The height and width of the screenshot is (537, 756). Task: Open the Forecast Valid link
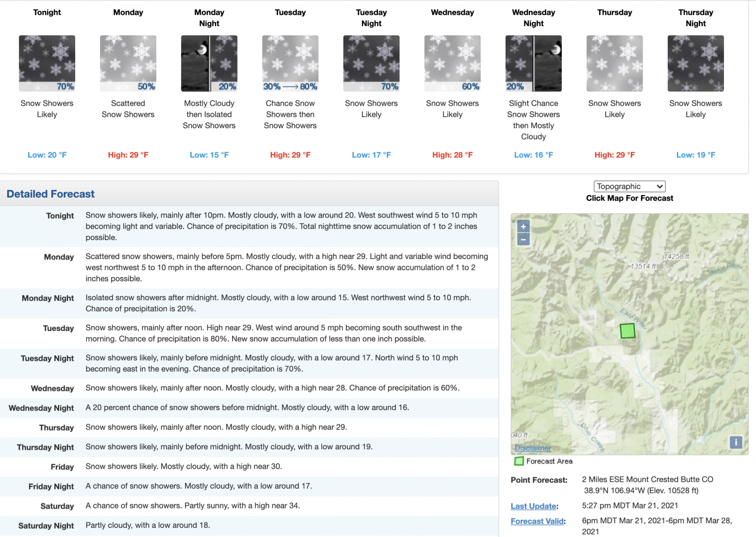[537, 521]
